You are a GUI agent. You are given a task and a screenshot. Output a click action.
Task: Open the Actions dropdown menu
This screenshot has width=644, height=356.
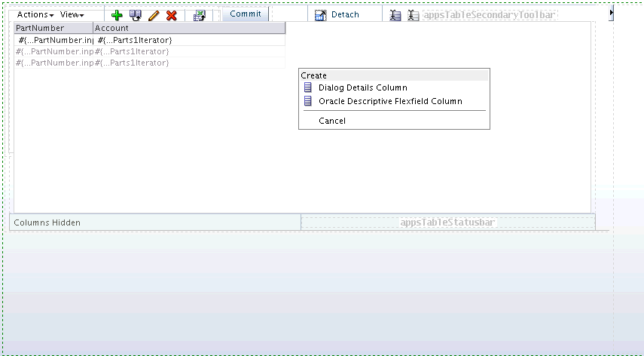click(35, 15)
